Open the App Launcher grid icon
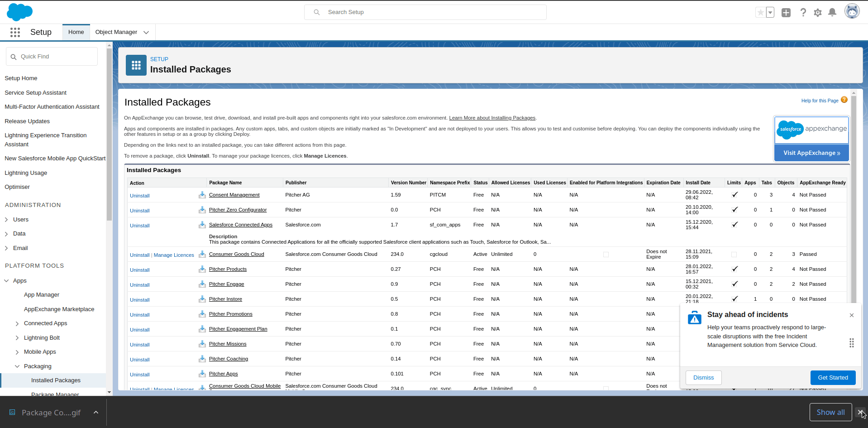The width and height of the screenshot is (868, 428). pos(15,32)
